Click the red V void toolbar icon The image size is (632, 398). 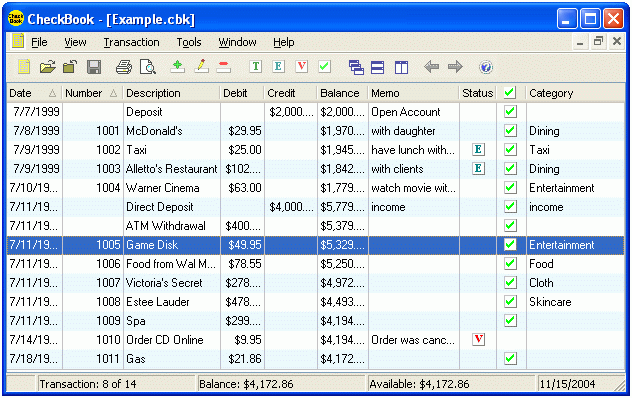coord(301,67)
